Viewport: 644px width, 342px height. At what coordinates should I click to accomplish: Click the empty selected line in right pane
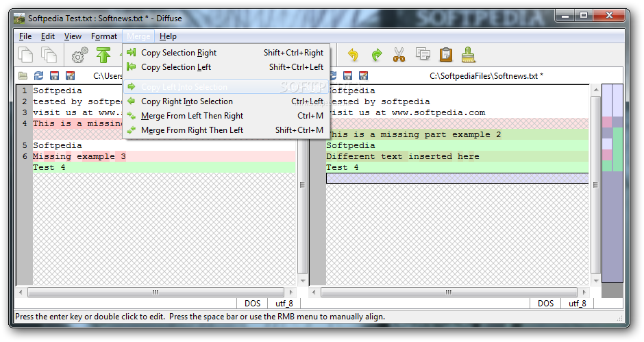pos(457,178)
